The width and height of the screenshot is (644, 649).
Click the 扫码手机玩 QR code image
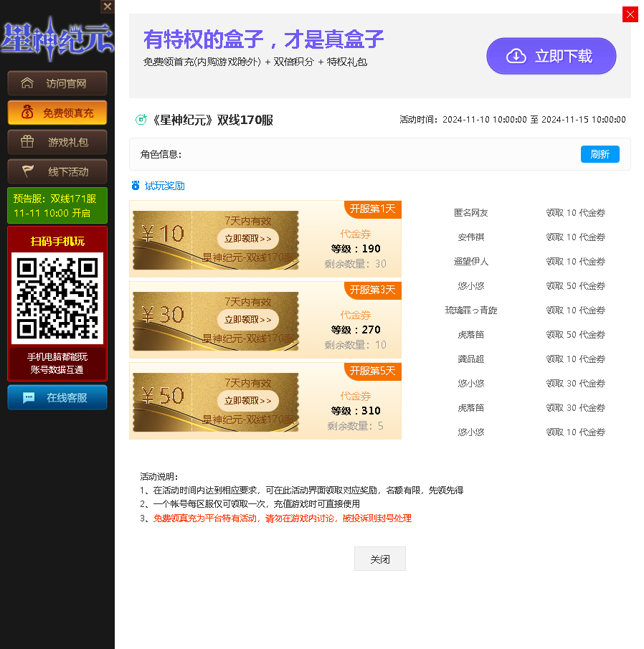coord(57,298)
